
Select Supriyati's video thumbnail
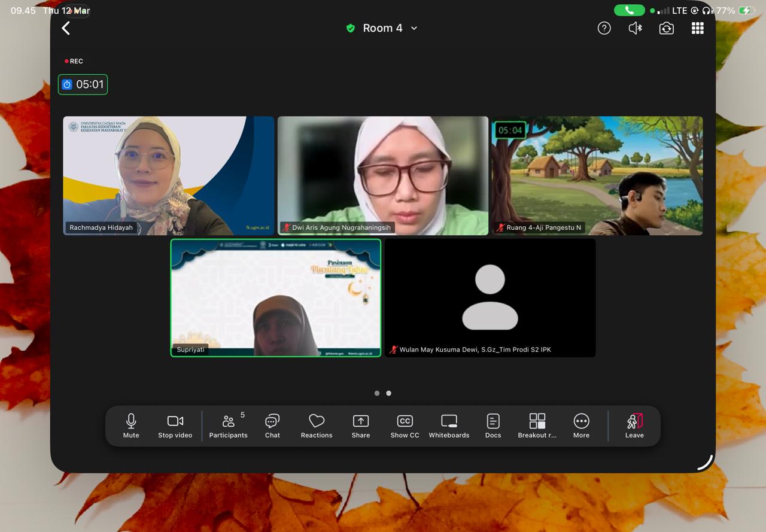[x=275, y=297]
